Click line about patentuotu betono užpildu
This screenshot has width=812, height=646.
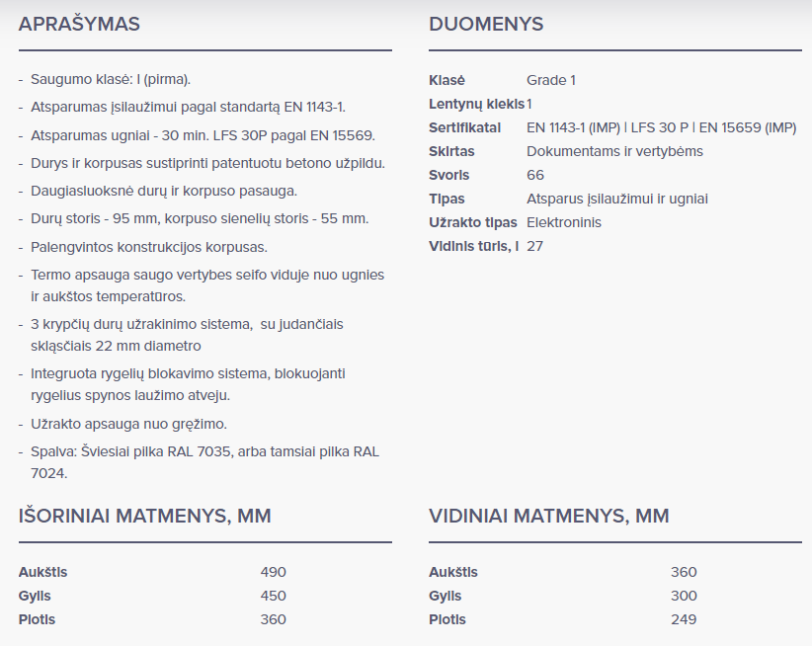tap(207, 163)
